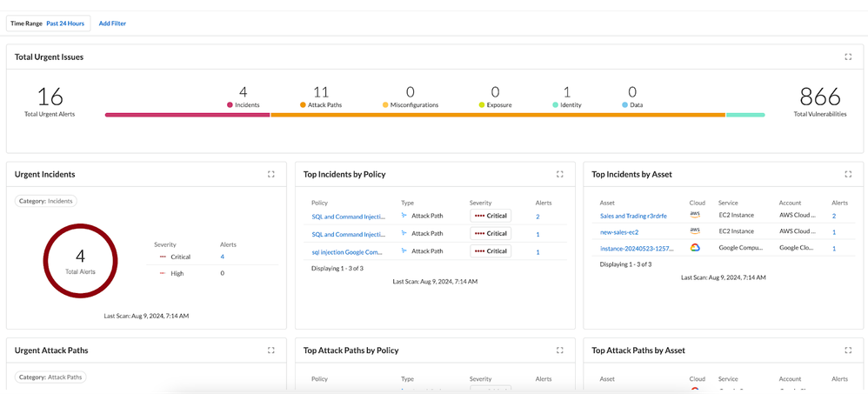Image resolution: width=868 pixels, height=394 pixels.
Task: Expand the Total Urgent Issues panel
Action: (x=848, y=57)
